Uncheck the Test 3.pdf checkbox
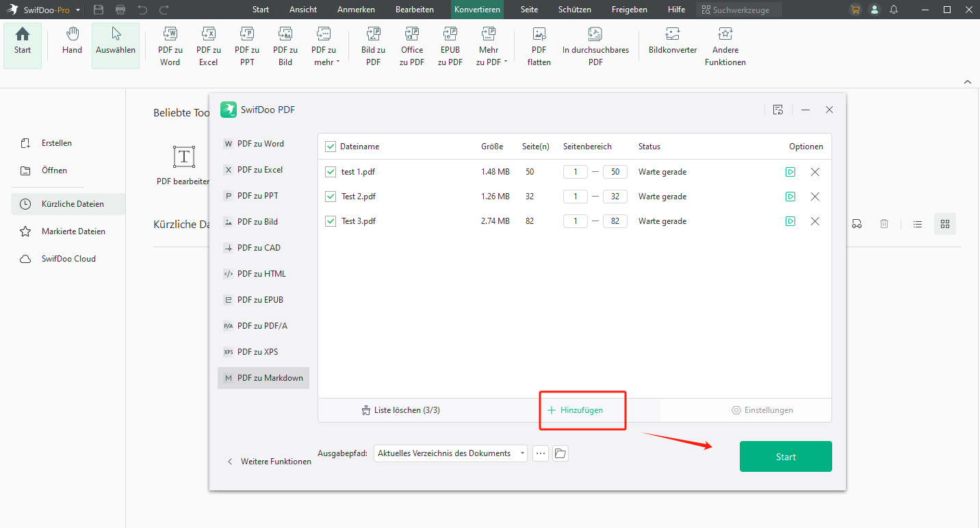 pos(331,221)
